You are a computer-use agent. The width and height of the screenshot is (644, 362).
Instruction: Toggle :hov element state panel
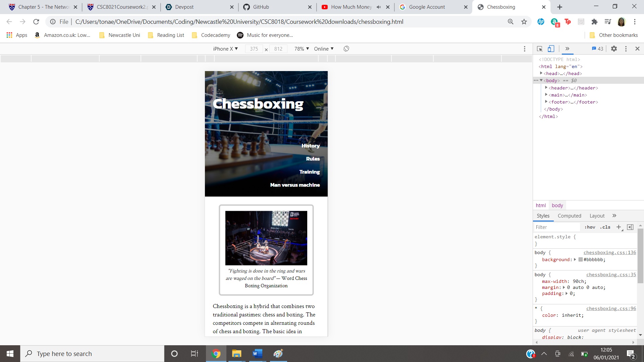pyautogui.click(x=590, y=227)
